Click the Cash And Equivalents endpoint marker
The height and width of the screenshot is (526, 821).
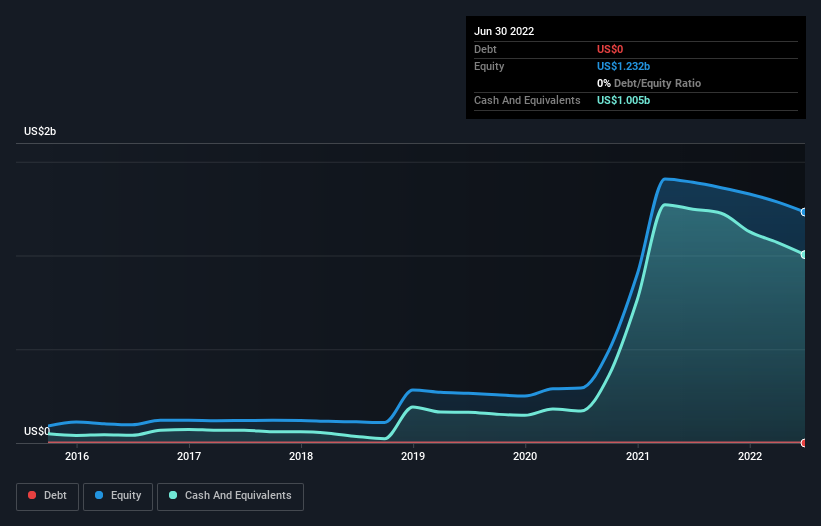click(x=804, y=254)
